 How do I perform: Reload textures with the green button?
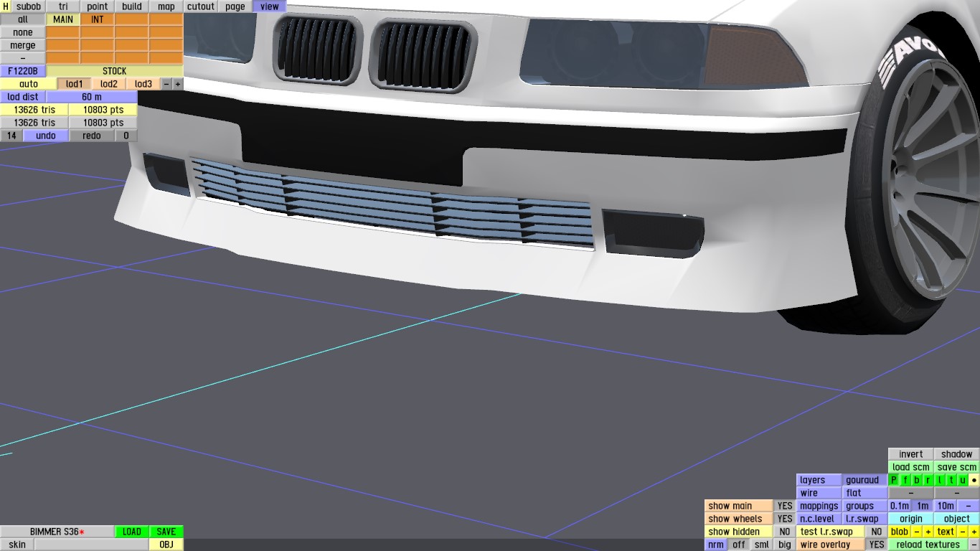tap(928, 545)
